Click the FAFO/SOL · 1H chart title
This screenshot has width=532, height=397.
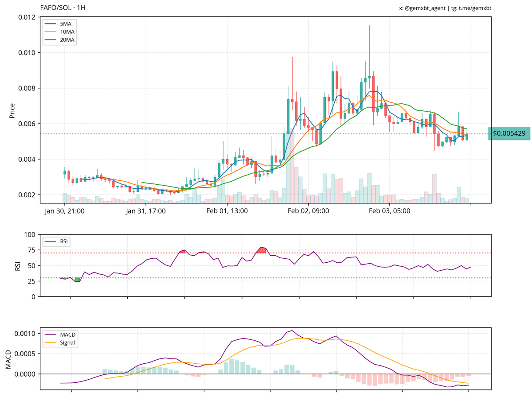(x=63, y=8)
